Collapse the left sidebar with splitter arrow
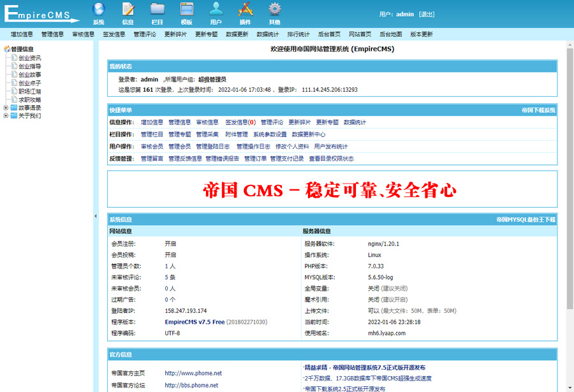 (x=96, y=217)
